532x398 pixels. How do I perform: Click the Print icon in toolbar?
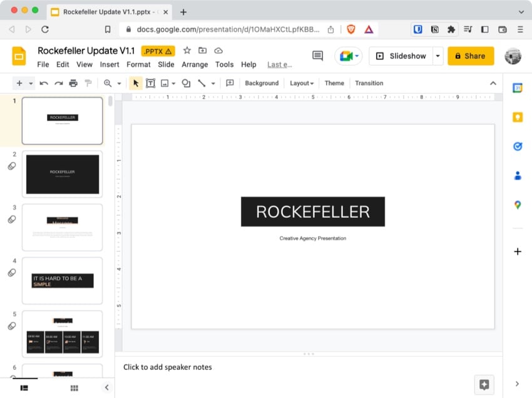click(73, 83)
